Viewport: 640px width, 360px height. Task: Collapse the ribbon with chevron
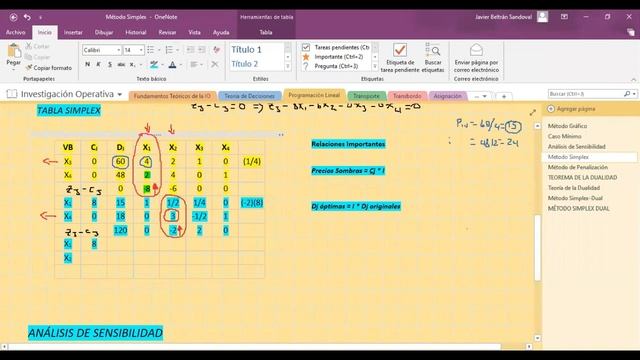(633, 80)
